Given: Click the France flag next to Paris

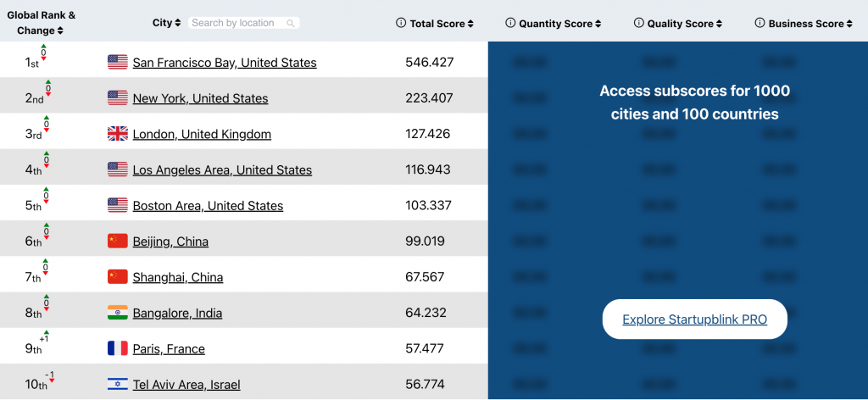Looking at the screenshot, I should coord(118,348).
